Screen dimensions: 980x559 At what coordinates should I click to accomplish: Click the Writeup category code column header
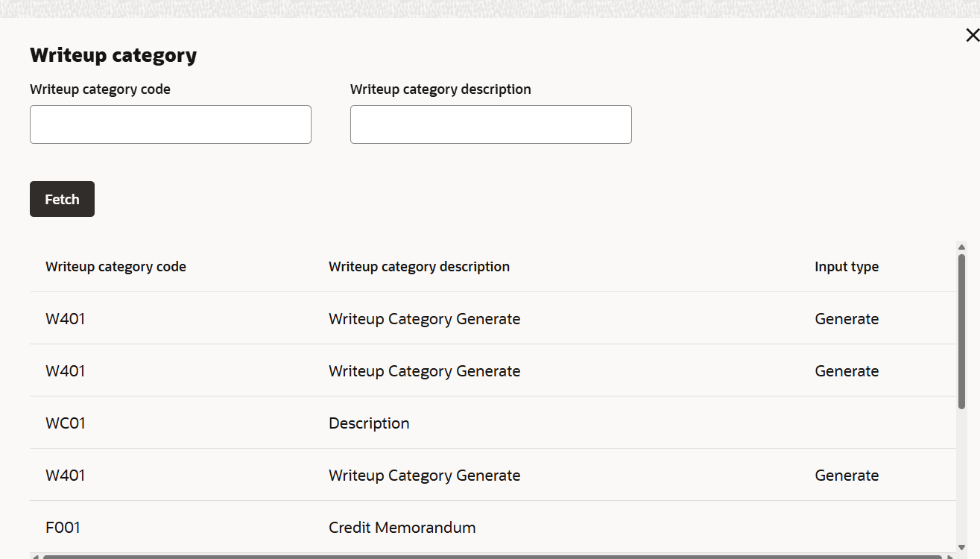point(116,267)
